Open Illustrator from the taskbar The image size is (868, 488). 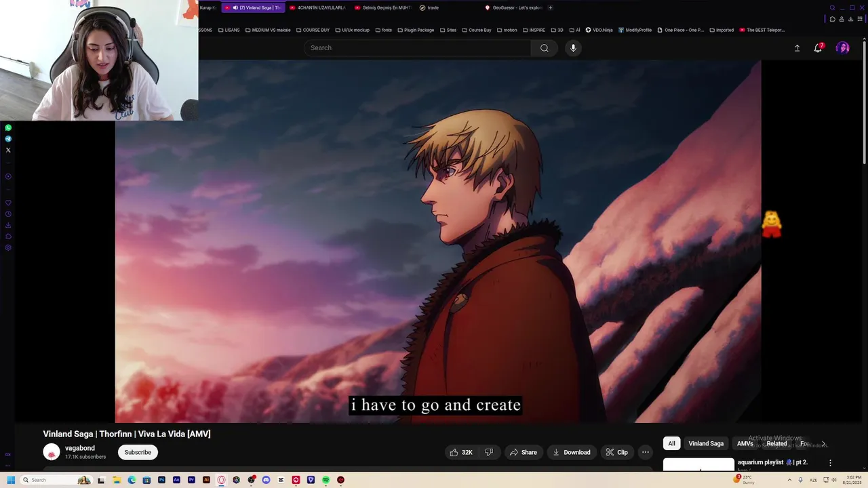pos(206,480)
